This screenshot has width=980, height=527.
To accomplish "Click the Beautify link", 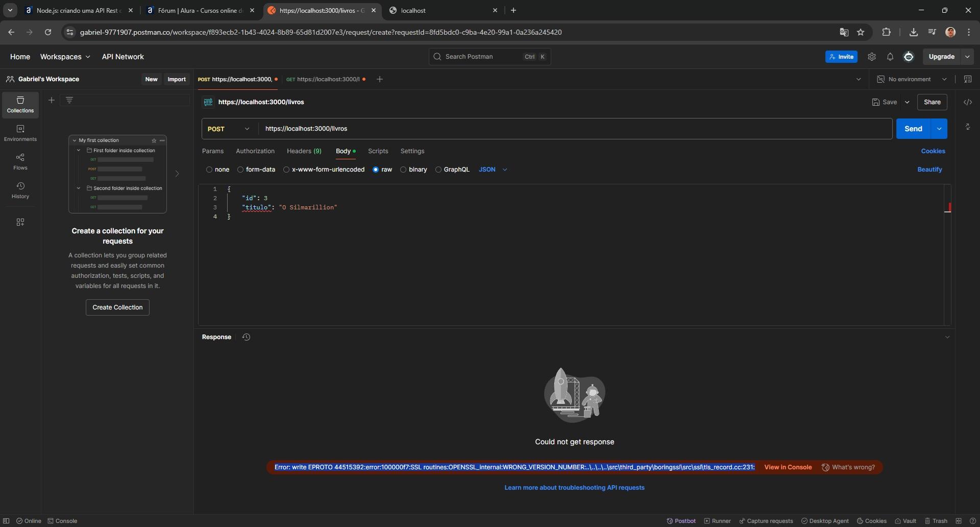I will 929,170.
